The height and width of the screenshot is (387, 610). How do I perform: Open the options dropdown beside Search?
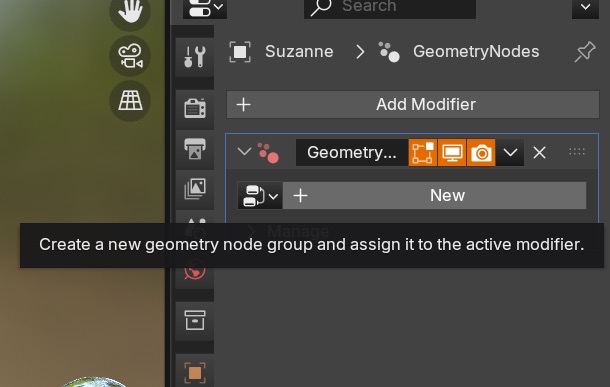point(585,8)
